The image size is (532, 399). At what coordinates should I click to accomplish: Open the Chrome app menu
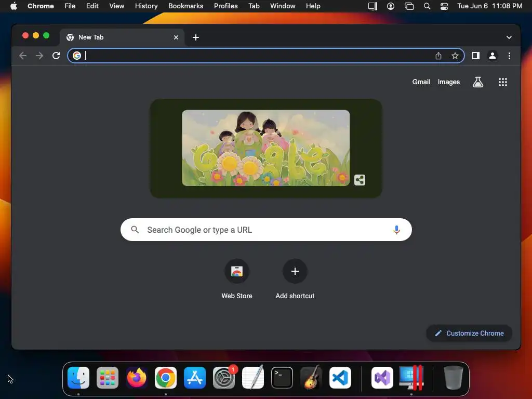point(41,6)
